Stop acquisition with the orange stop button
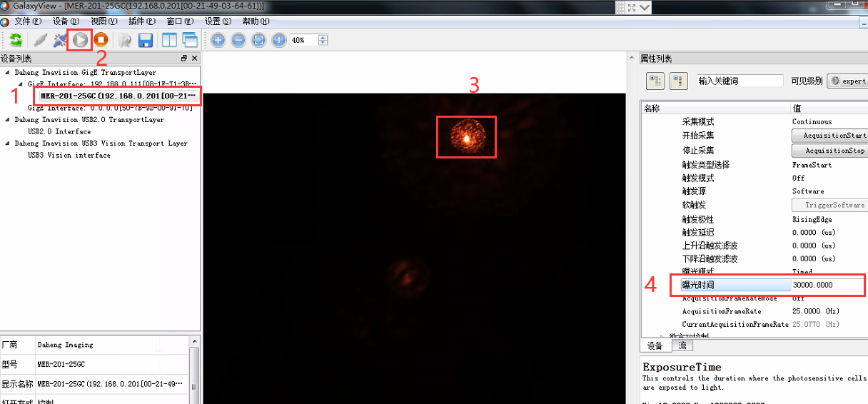The width and height of the screenshot is (868, 404). (101, 41)
